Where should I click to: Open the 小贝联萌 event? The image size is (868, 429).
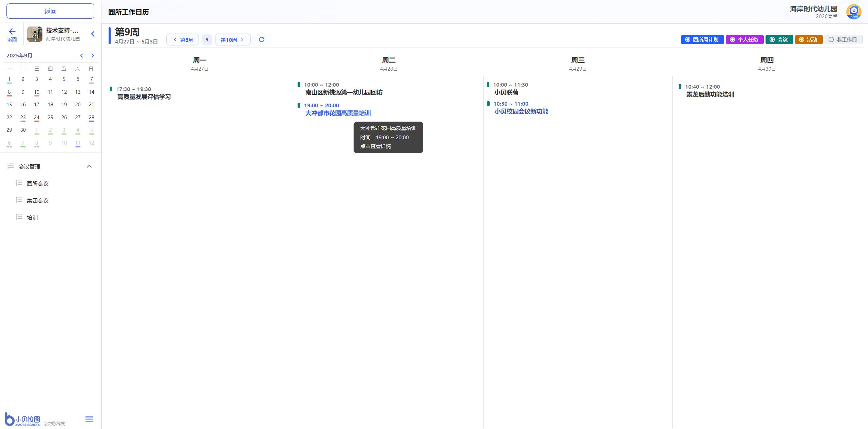[506, 93]
